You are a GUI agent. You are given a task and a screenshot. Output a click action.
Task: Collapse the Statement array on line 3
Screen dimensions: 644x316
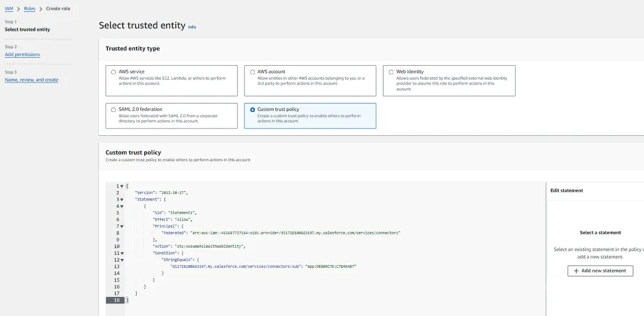pos(122,199)
